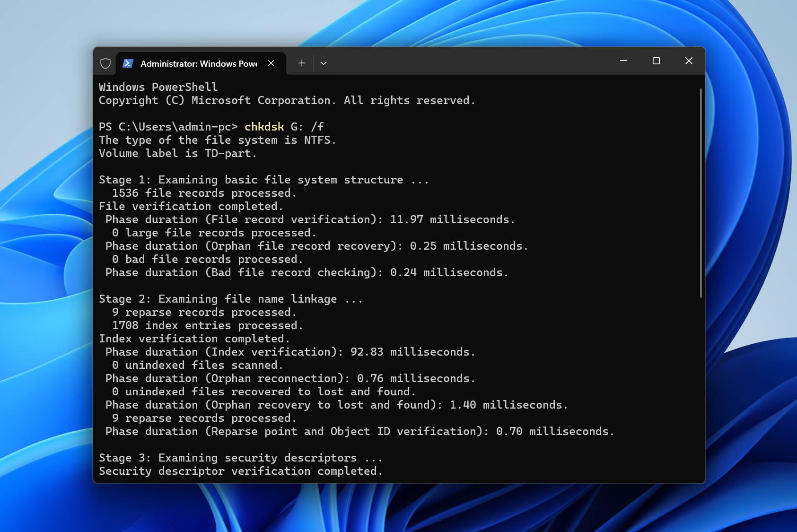Image resolution: width=797 pixels, height=532 pixels.
Task: Close the terminal window
Action: tap(689, 61)
